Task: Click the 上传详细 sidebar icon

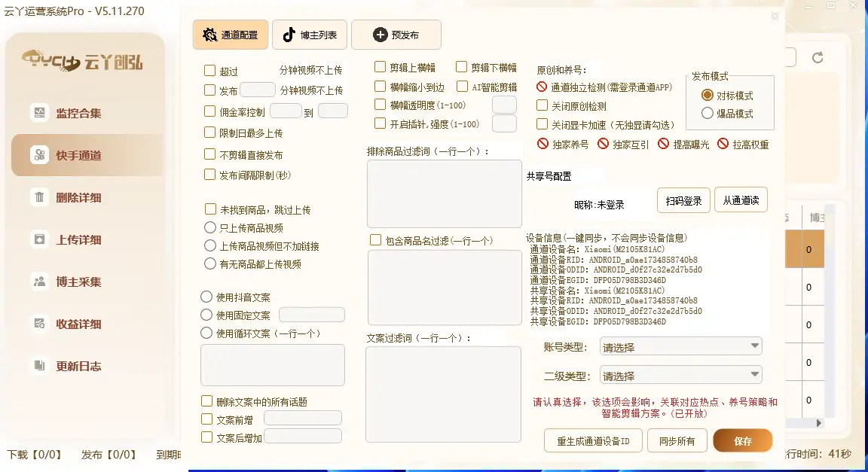Action: click(39, 239)
